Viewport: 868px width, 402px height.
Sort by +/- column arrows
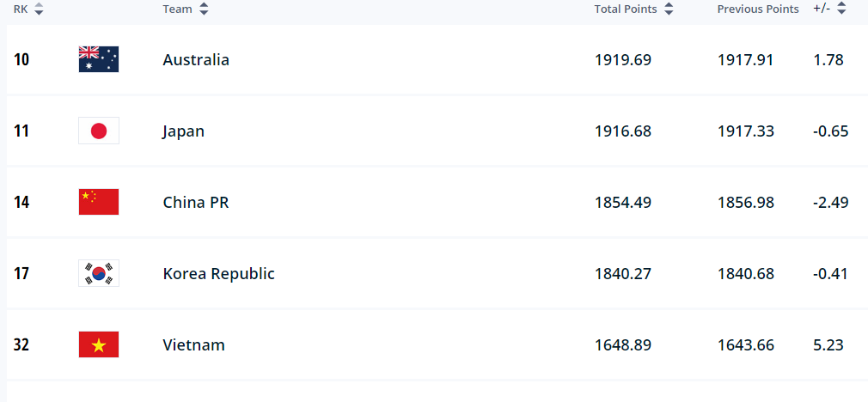click(841, 9)
